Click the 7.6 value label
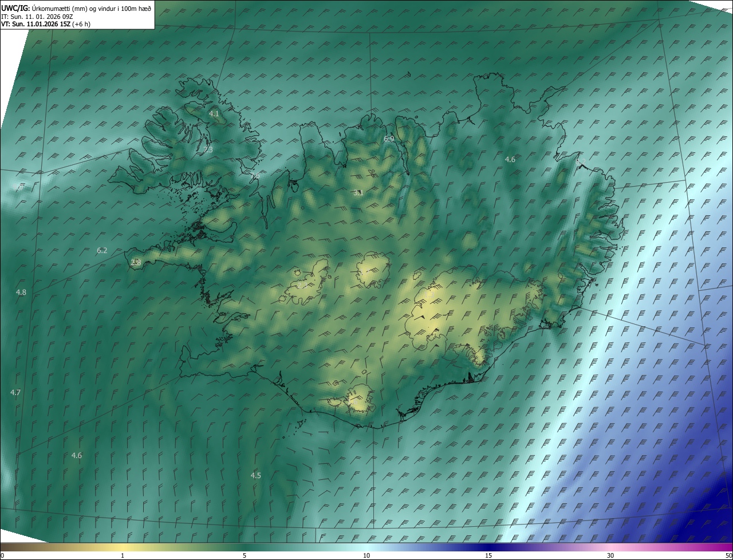Screen dimensions: 733x560 tap(255, 176)
